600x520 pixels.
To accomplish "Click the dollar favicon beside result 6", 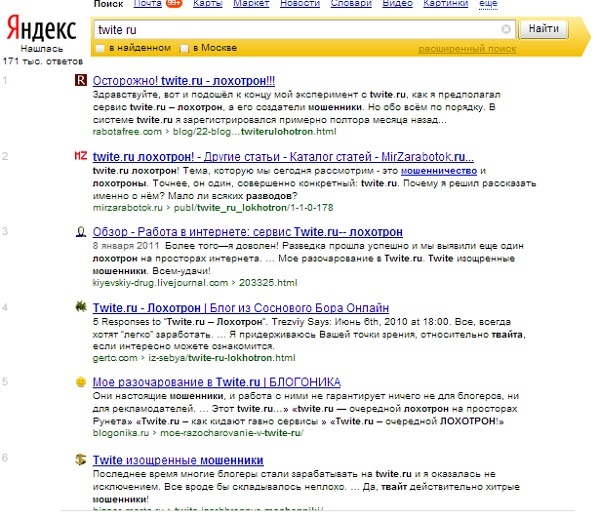I will pyautogui.click(x=81, y=459).
